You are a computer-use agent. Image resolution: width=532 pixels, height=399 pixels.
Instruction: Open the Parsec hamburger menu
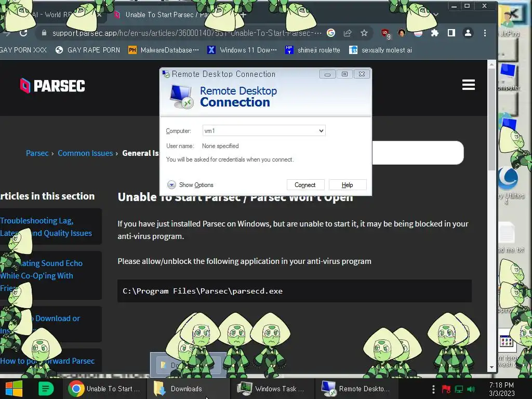click(468, 85)
